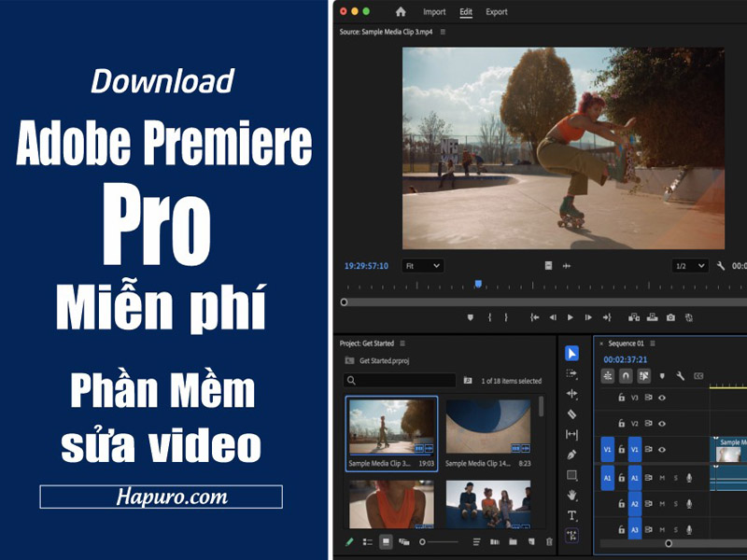Open the wrench settings in Source monitor

721,266
